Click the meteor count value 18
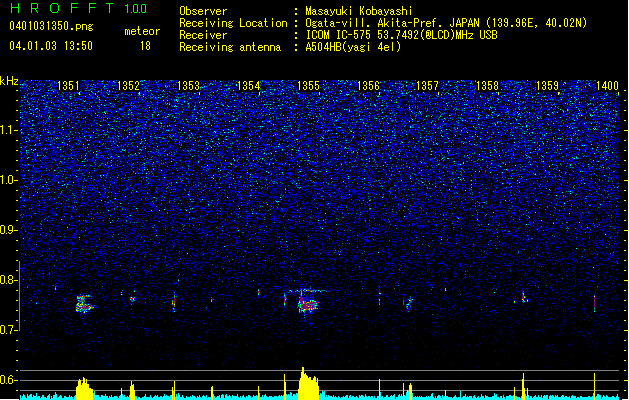This screenshot has height=400, width=629. [145, 46]
